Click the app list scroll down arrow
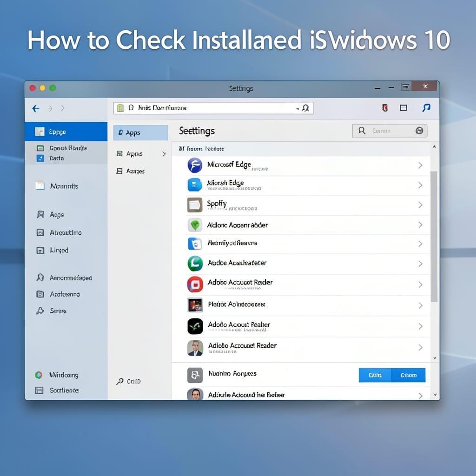The height and width of the screenshot is (476, 476). (435, 358)
